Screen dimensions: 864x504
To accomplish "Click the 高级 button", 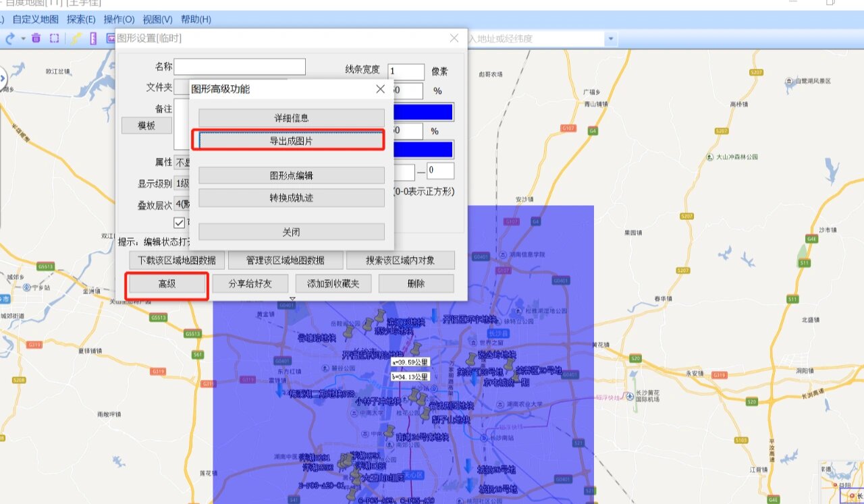I will [167, 284].
